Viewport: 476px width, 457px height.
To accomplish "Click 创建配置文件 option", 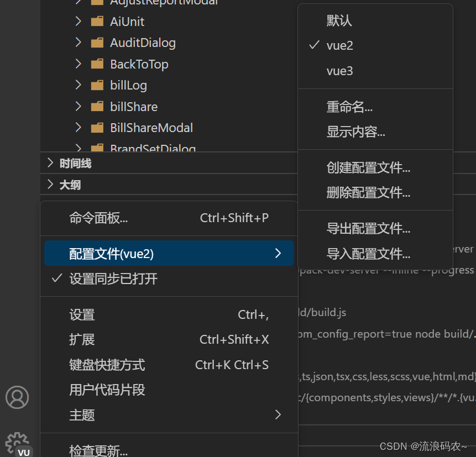I will (x=368, y=167).
